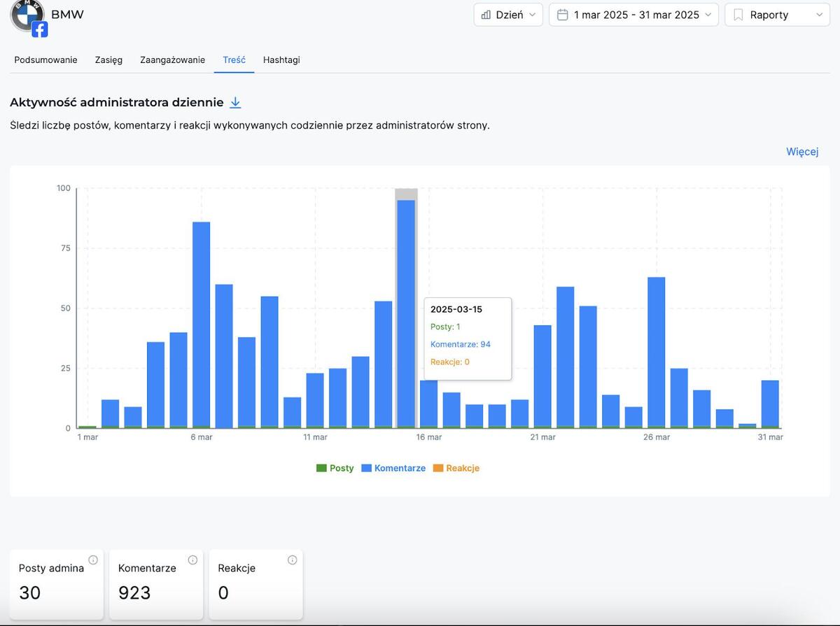Show info for Posty admina card
The image size is (840, 626).
tap(93, 560)
